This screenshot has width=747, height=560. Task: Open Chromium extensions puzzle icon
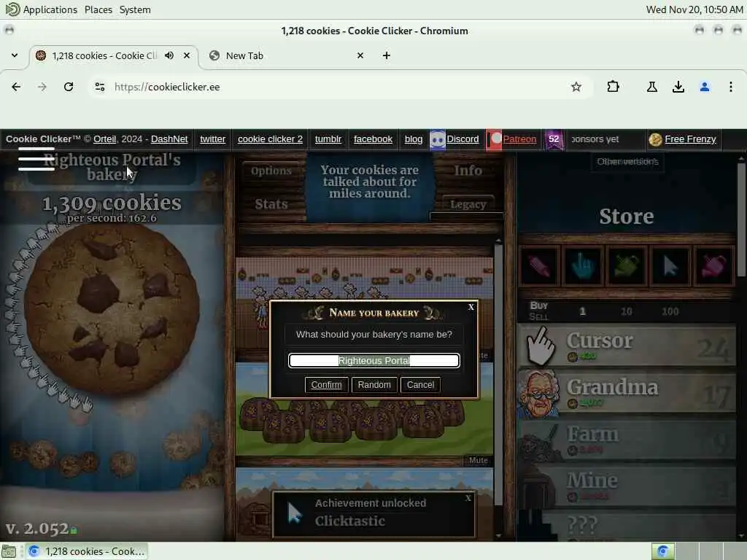613,87
